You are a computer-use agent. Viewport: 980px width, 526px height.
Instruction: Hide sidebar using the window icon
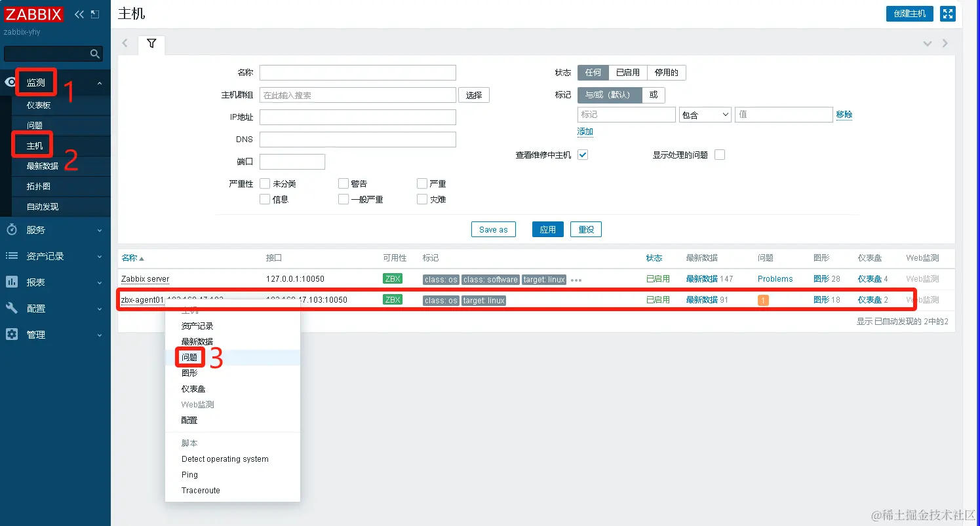click(x=95, y=14)
